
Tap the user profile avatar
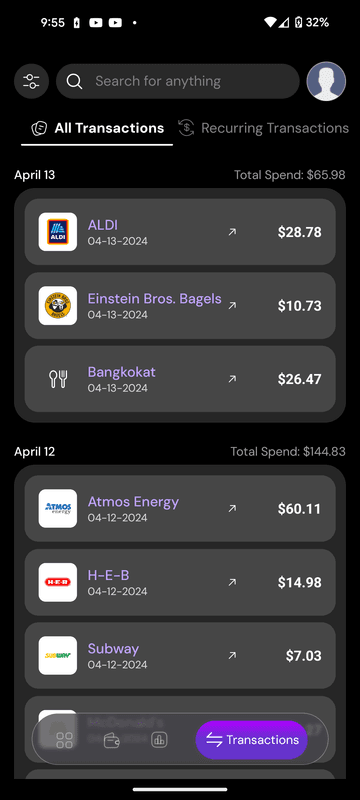click(326, 81)
